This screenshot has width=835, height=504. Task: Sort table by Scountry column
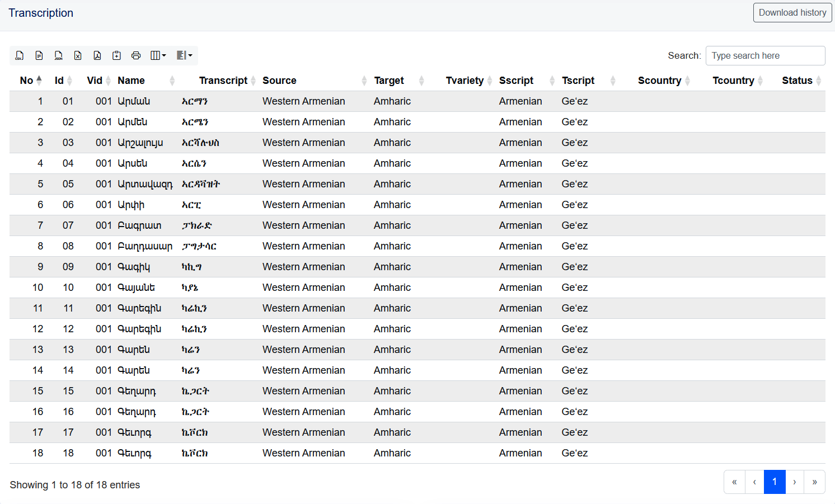(663, 81)
